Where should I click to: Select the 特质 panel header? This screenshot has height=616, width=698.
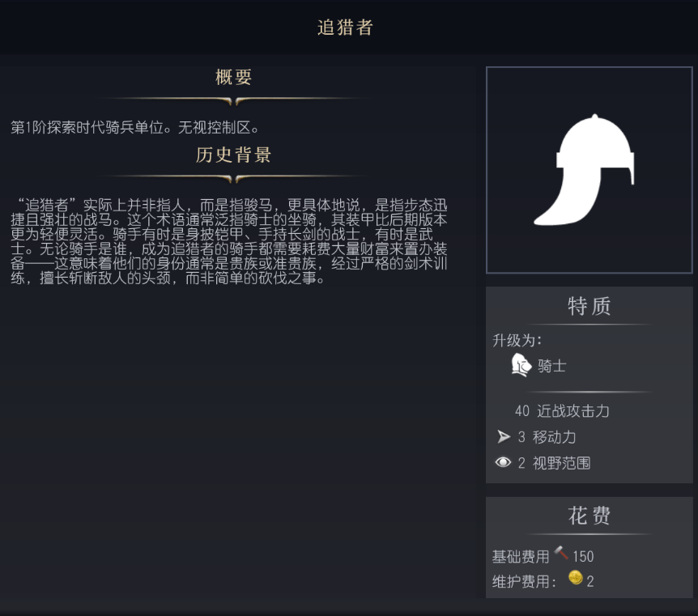589,307
